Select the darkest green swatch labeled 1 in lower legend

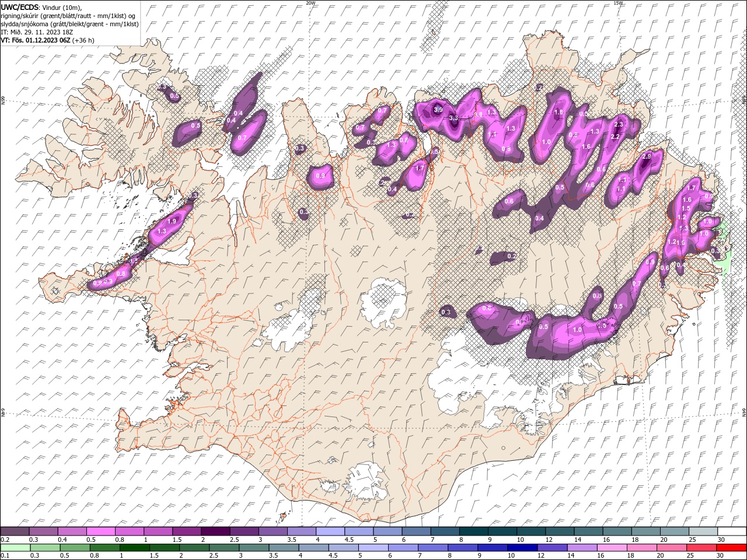134,548
